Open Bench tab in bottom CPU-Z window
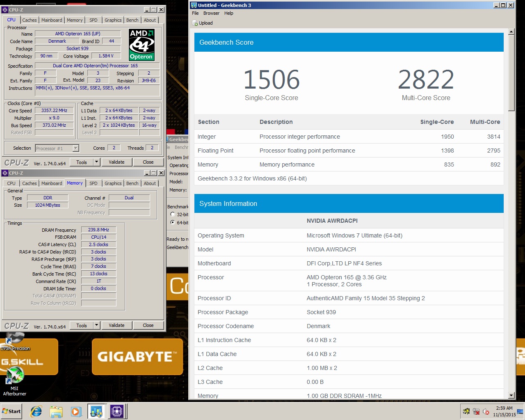Screen dimensions: 525x420 pyautogui.click(x=132, y=183)
